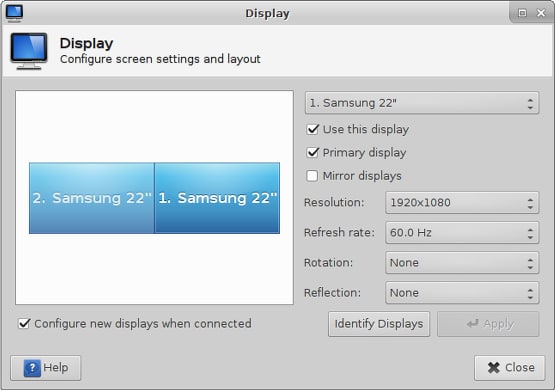This screenshot has width=555, height=390.
Task: Select the '1. Samsung 22"' monitor in layout preview
Action: pyautogui.click(x=217, y=198)
